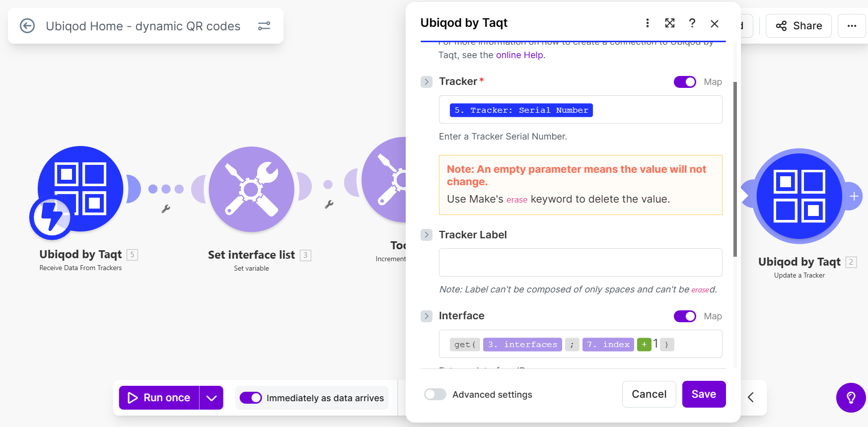868x427 pixels.
Task: Open the top-right more options menu
Action: 852,26
